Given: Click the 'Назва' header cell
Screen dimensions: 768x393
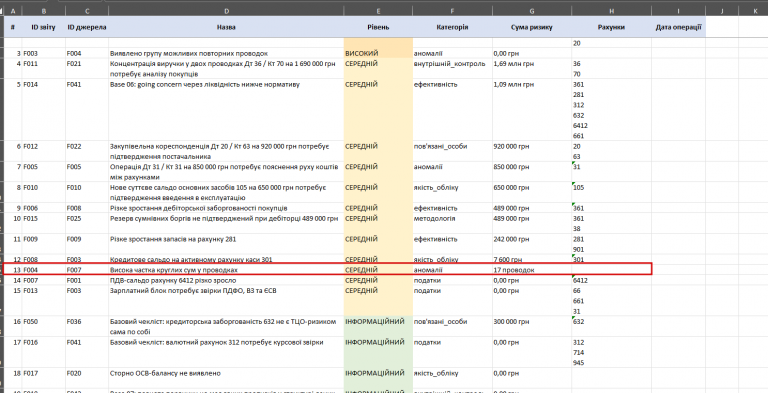Looking at the screenshot, I should pyautogui.click(x=226, y=27).
